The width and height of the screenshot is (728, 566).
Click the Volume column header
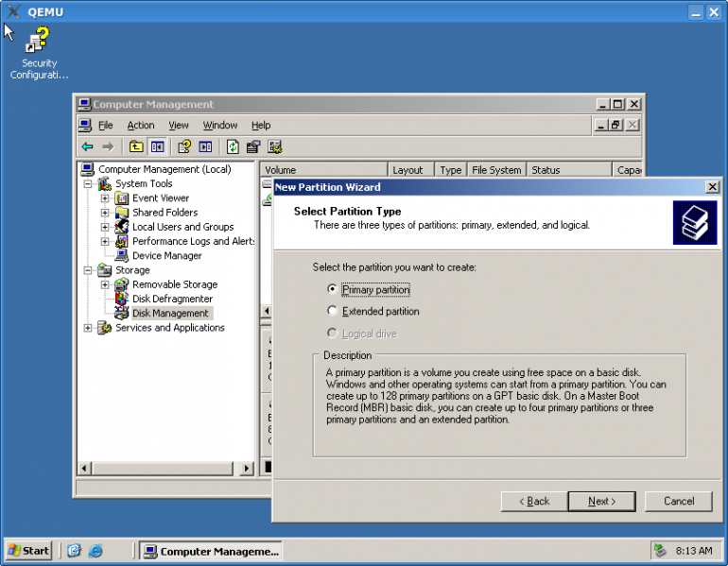tap(321, 170)
